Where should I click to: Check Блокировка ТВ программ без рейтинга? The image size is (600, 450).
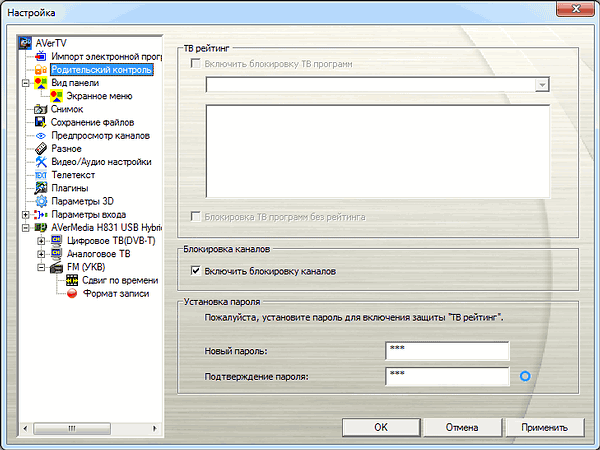(x=196, y=217)
